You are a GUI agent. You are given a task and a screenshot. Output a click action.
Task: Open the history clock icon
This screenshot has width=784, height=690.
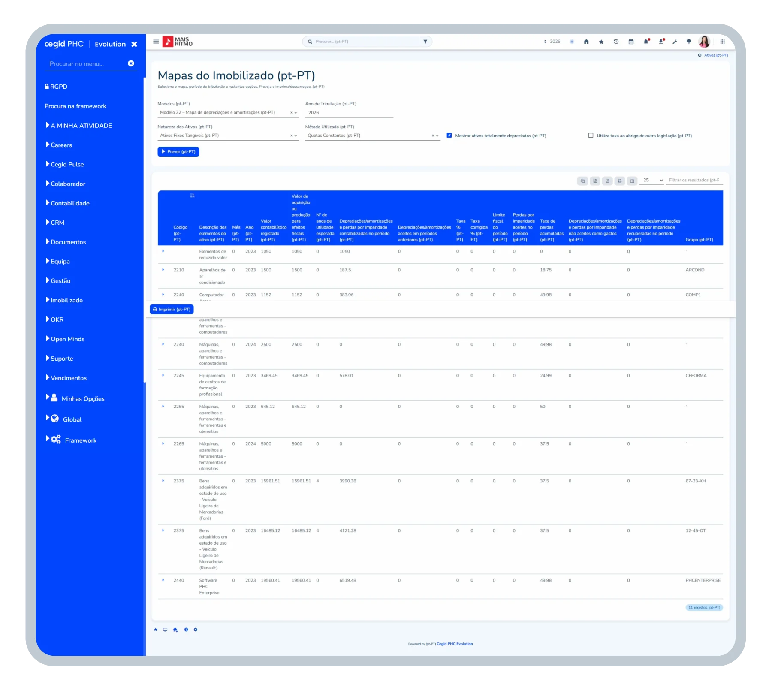(x=616, y=42)
